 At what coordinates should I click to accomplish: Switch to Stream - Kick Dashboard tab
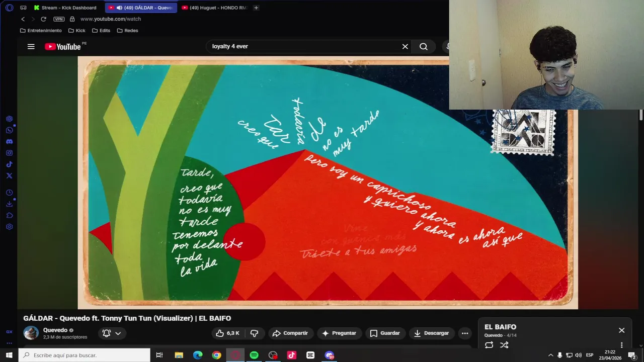click(x=65, y=8)
